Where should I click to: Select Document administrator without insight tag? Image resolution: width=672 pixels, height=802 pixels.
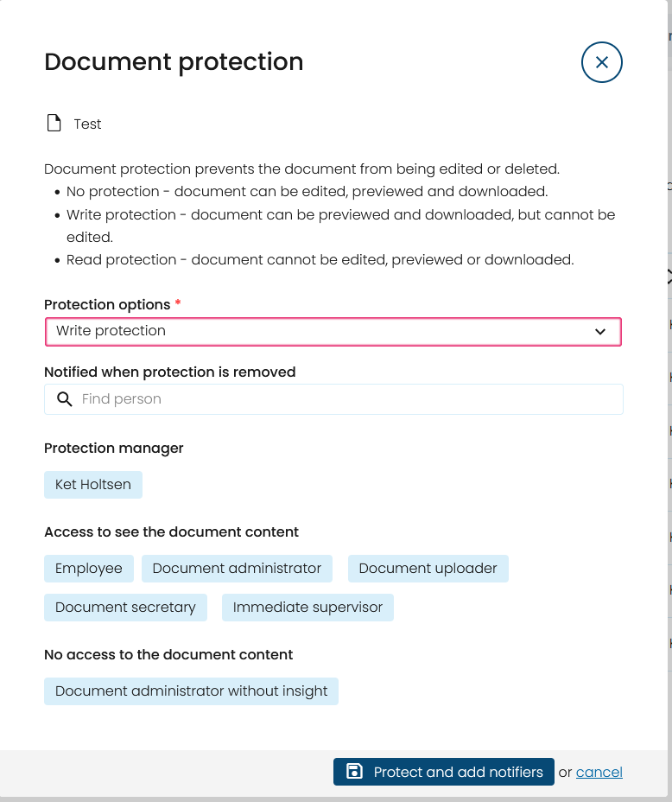click(x=191, y=691)
